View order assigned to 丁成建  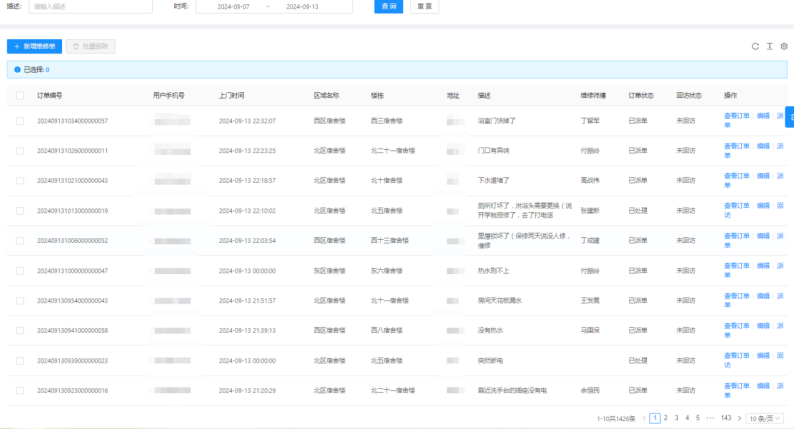737,236
